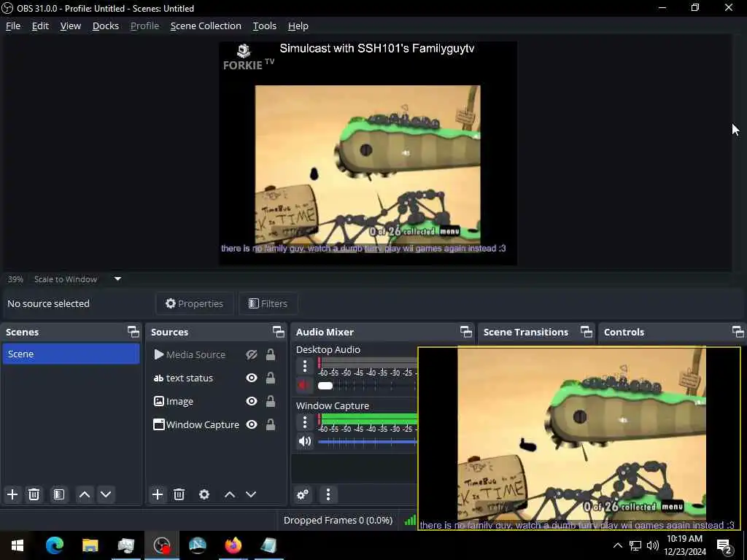Open the Docks menu
747x560 pixels.
(105, 26)
